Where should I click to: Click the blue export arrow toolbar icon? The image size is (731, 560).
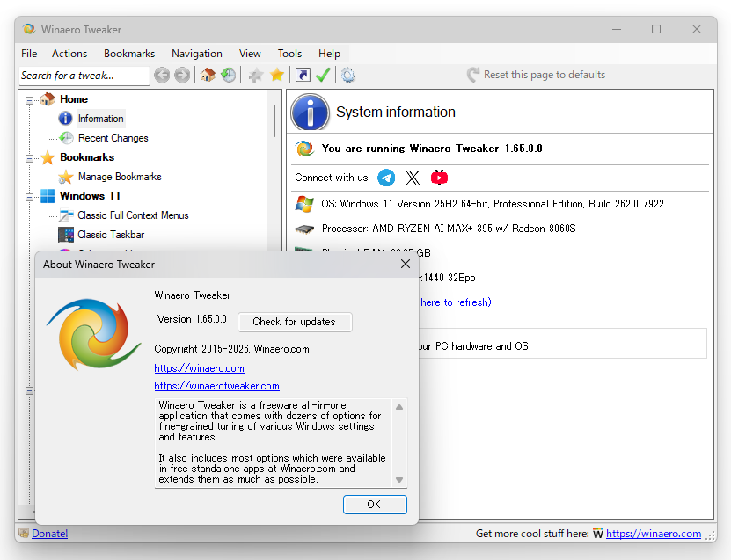(301, 75)
